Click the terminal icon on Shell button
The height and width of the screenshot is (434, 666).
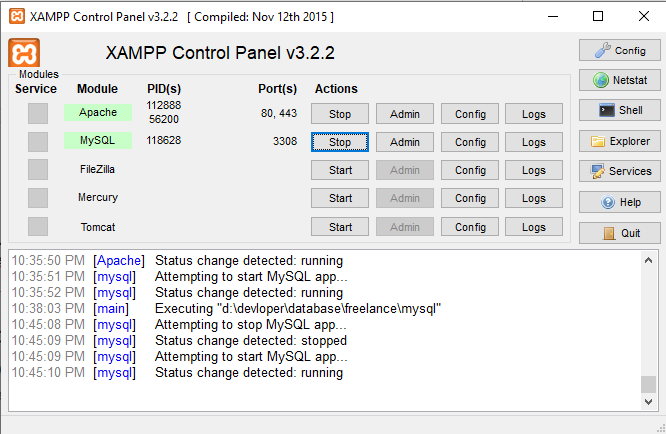pyautogui.click(x=607, y=110)
